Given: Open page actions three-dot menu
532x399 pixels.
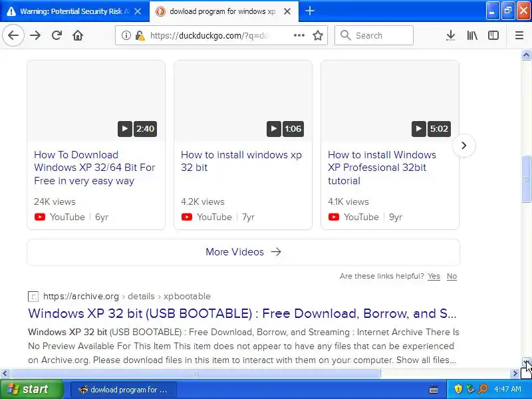Looking at the screenshot, I should 299,35.
